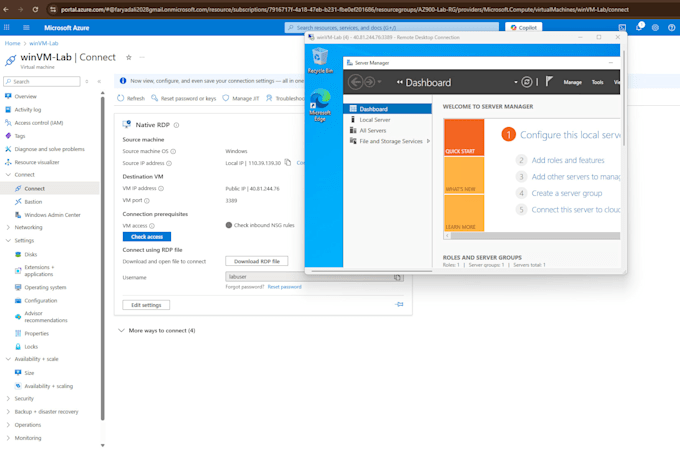680x451 pixels.
Task: Open Windows Admin Center
Action: click(52, 215)
